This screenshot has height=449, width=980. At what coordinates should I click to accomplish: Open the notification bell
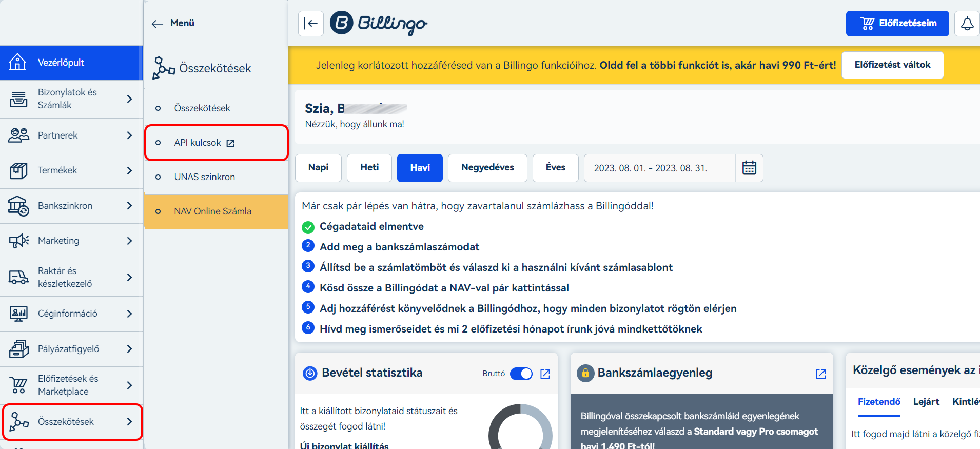point(967,24)
